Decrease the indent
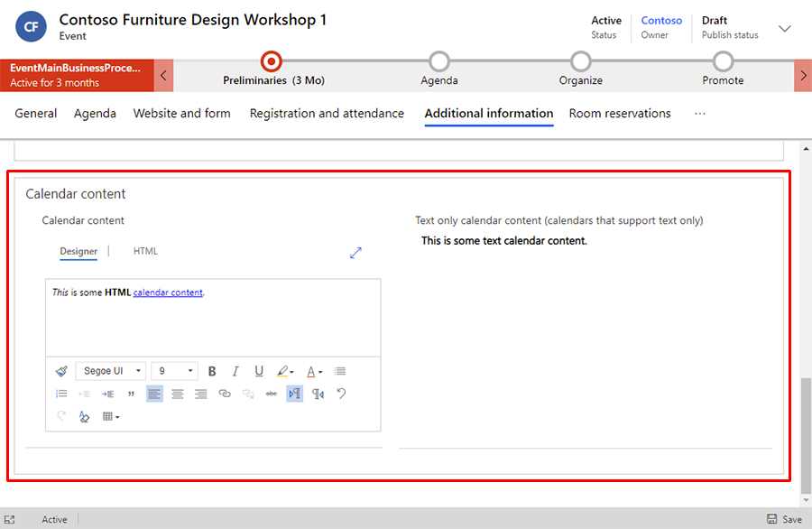 point(85,394)
